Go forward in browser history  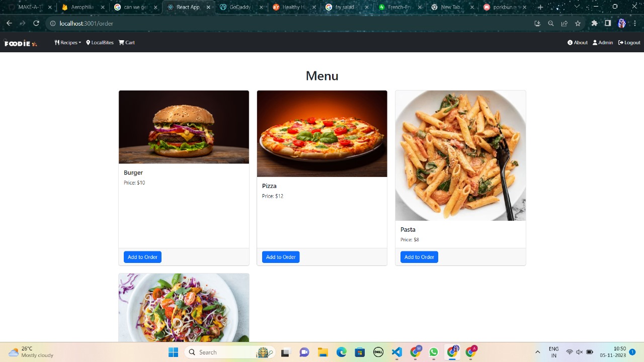(x=23, y=24)
